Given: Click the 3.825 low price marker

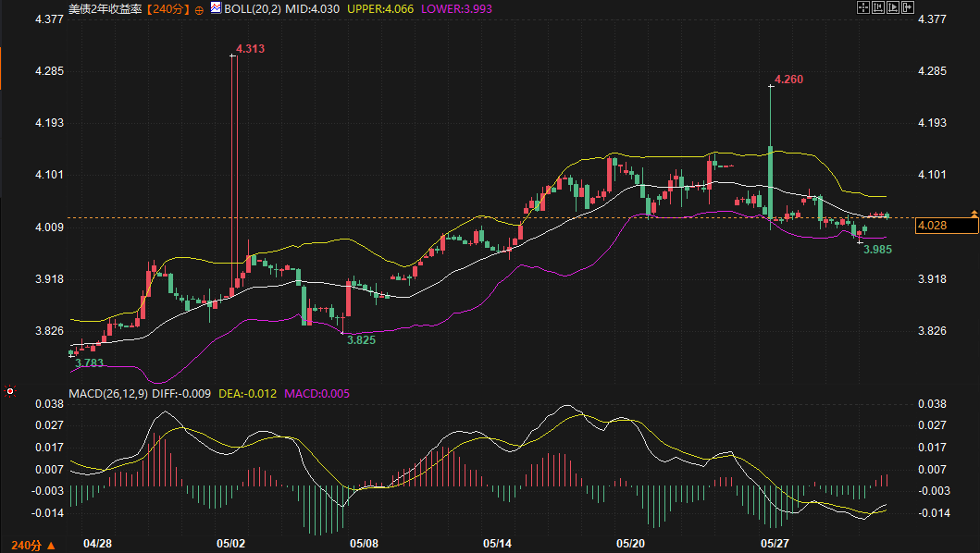Looking at the screenshot, I should click(x=361, y=340).
